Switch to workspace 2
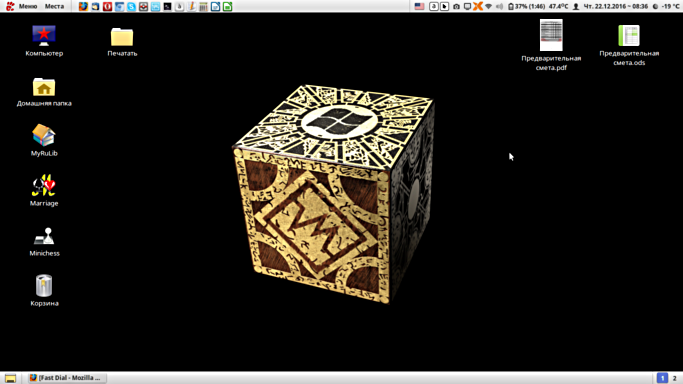The image size is (683, 384). click(x=675, y=378)
